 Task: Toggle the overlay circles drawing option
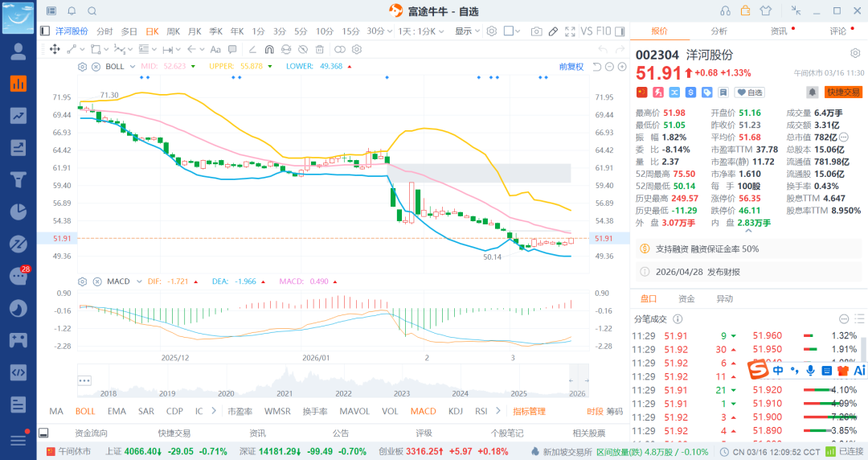(x=339, y=49)
